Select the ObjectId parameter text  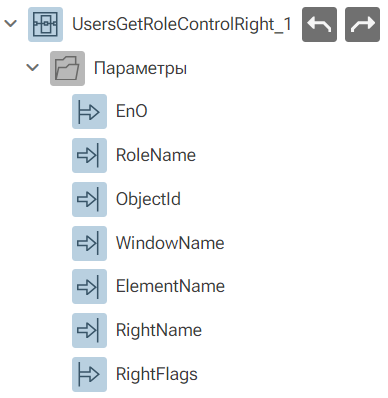coord(148,200)
